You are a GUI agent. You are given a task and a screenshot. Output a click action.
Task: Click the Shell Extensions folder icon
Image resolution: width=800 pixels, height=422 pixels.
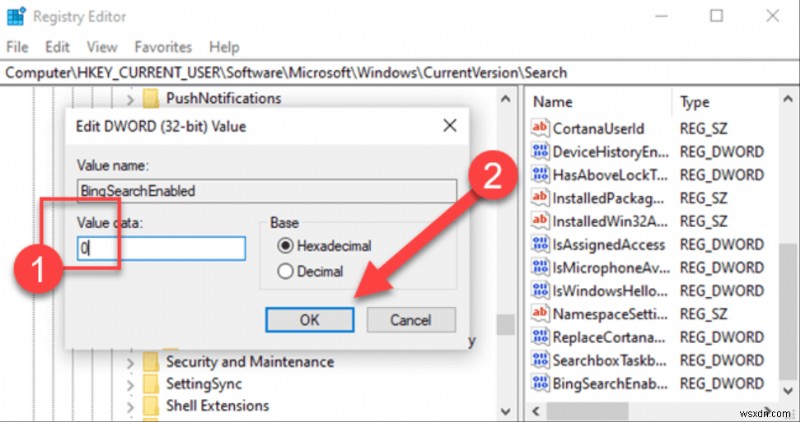pyautogui.click(x=151, y=406)
